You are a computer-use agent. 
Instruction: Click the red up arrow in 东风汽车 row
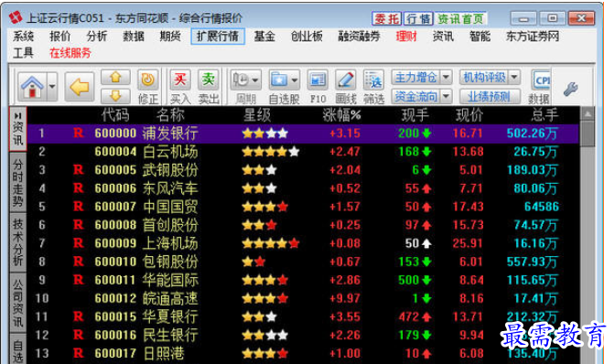426,188
